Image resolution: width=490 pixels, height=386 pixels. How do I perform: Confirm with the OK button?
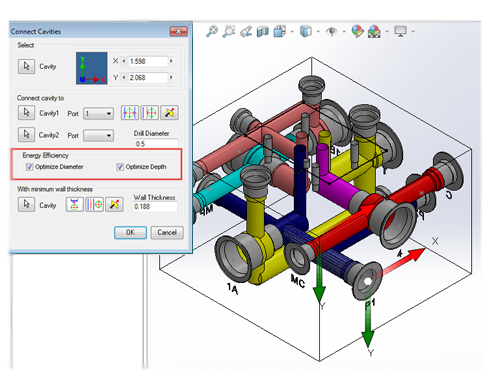(x=130, y=232)
